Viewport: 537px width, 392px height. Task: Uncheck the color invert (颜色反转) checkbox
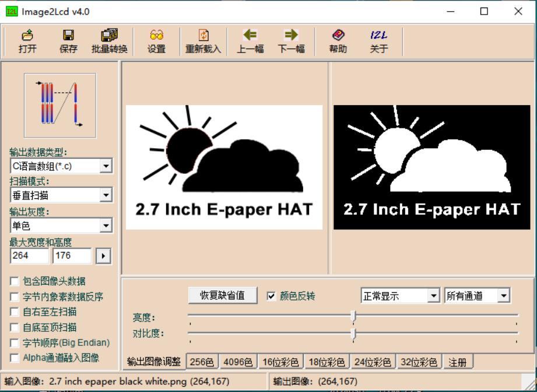point(271,296)
